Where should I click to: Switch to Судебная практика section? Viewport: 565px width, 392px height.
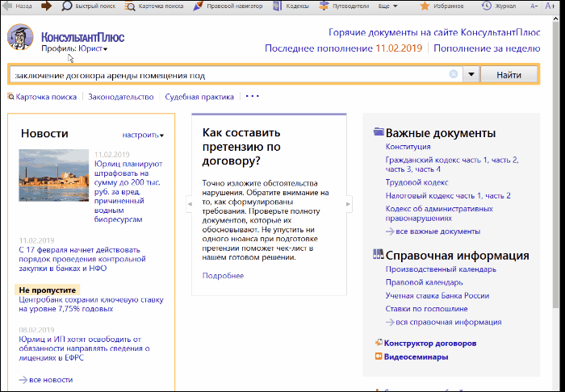click(x=199, y=97)
